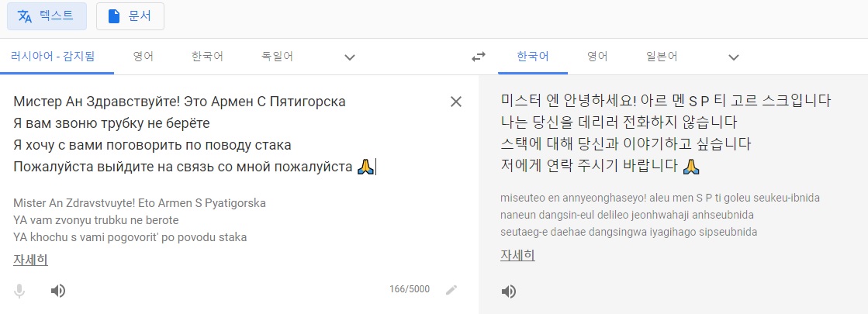
Task: Clear the source text with X icon
Action: pos(456,102)
